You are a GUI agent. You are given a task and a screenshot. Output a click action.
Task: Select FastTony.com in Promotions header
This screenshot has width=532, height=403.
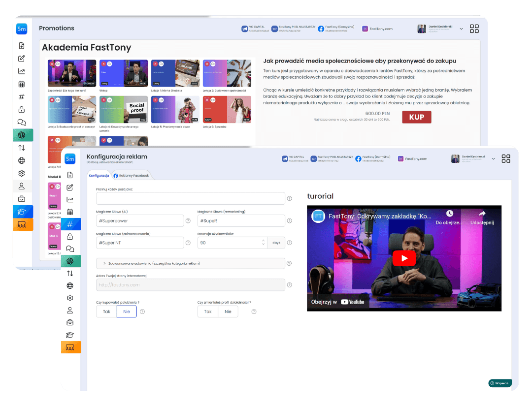(377, 29)
